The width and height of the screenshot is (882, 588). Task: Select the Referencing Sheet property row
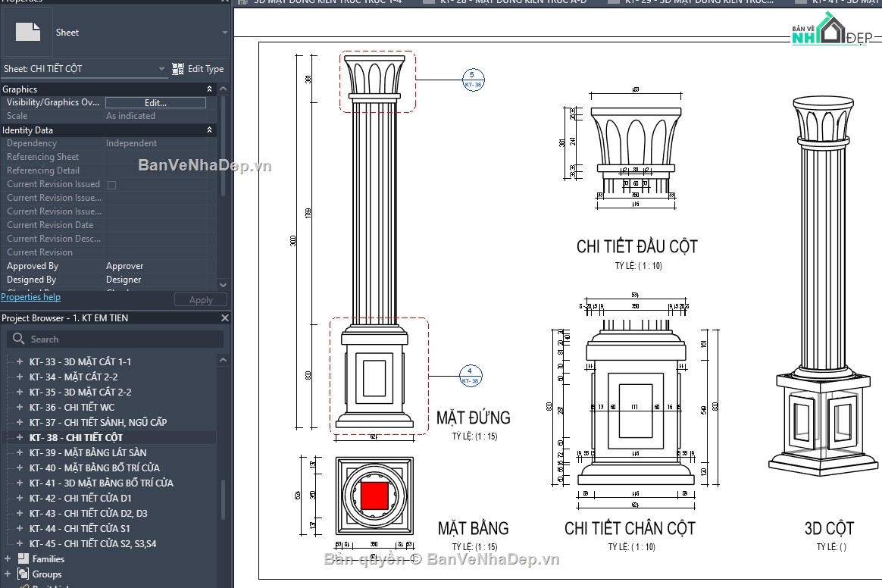click(x=108, y=156)
